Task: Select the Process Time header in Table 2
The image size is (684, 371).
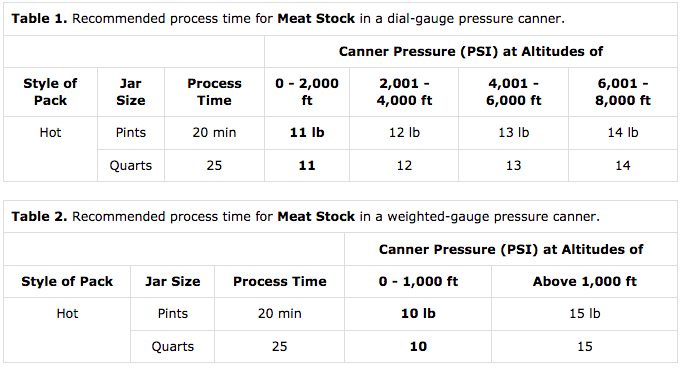Action: (280, 282)
